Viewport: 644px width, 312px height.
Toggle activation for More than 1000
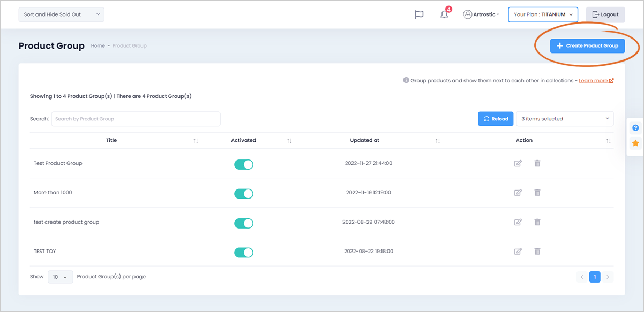coord(244,194)
